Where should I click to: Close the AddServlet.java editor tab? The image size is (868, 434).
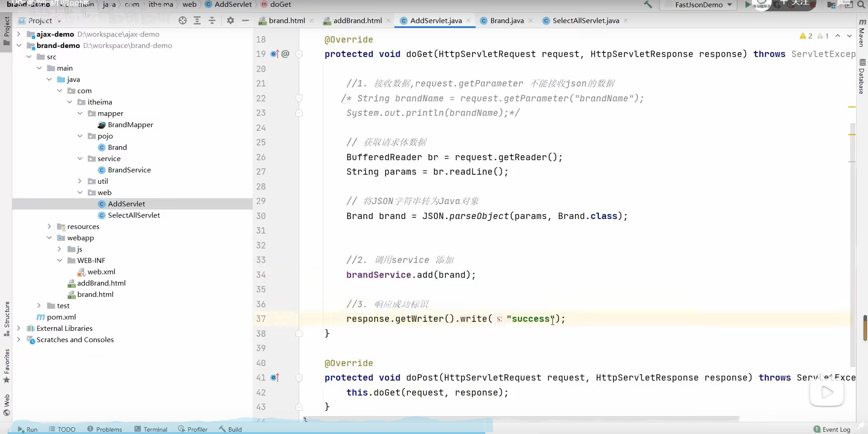point(468,20)
